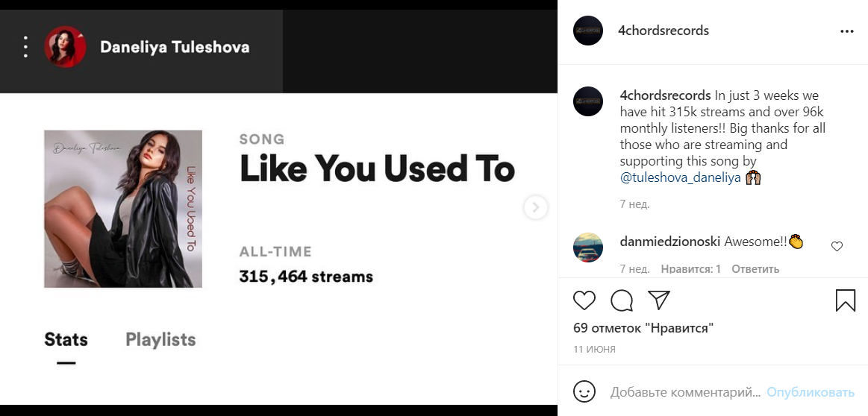Viewport: 868px width, 416px height.
Task: Click danmiedzionoski commenter avatar
Action: [588, 247]
